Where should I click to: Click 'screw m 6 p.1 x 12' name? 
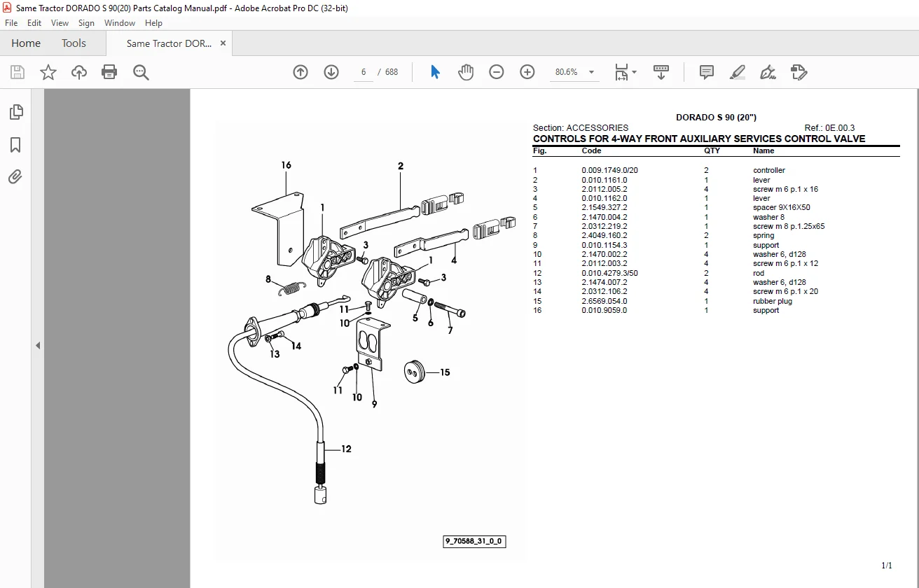click(x=785, y=263)
